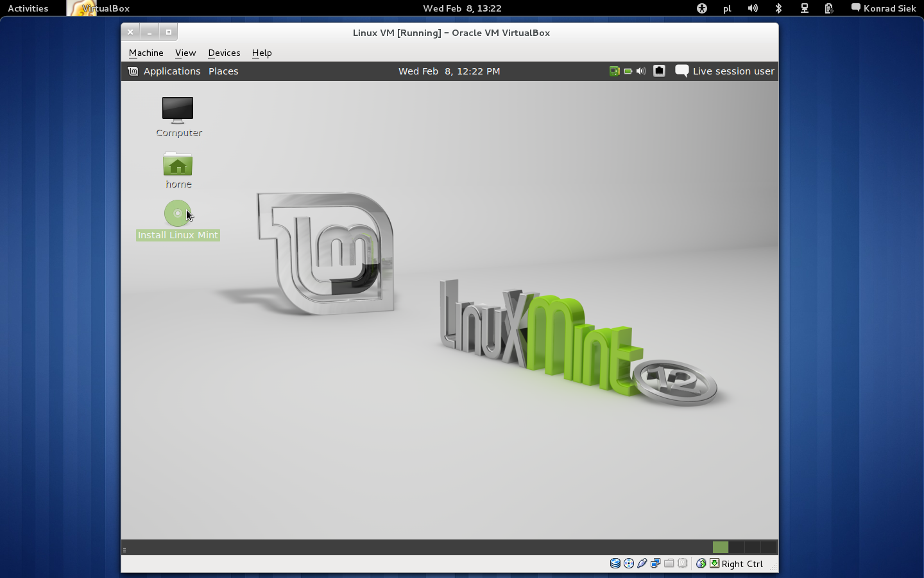Viewport: 924px width, 578px height.
Task: Switch to the second workspace in guest panel
Action: coord(737,547)
